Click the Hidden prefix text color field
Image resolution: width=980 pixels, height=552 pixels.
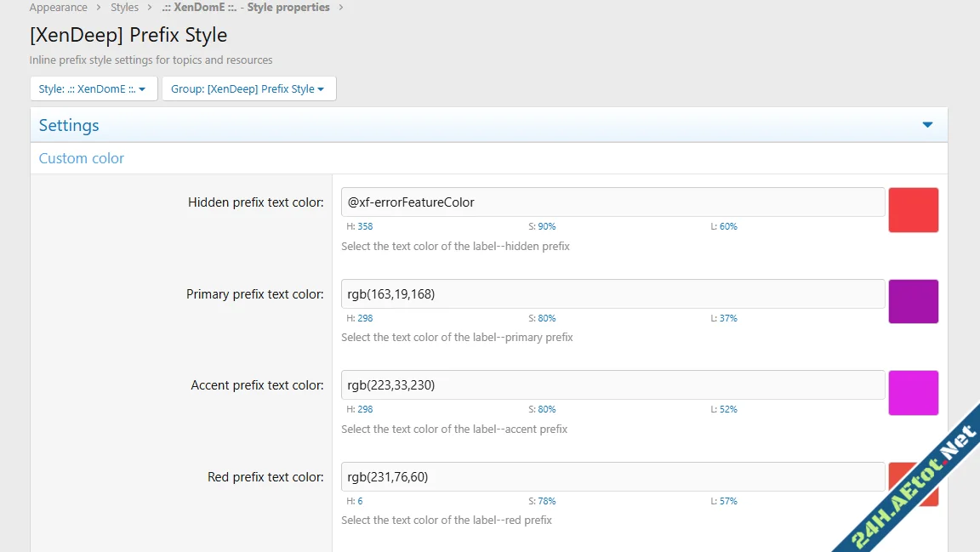coord(612,202)
